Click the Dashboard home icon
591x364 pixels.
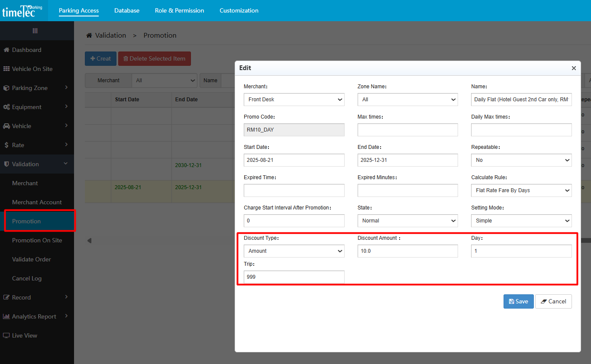tap(6, 50)
